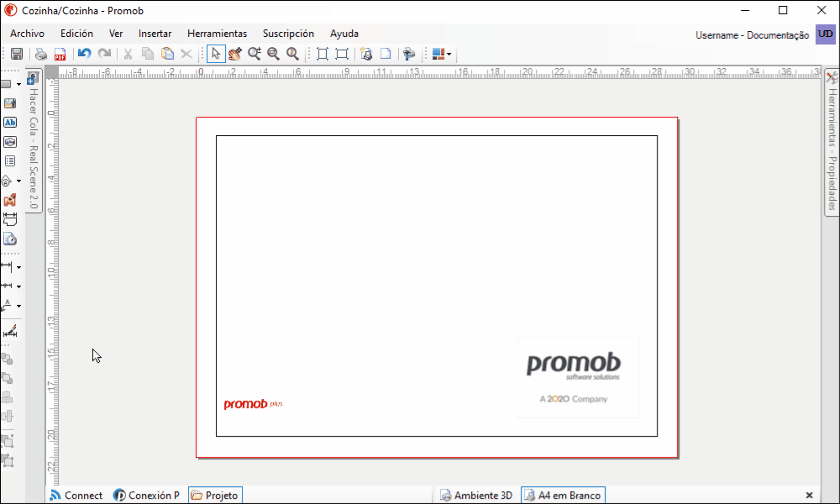Select the A4 em Branco tab
This screenshot has width=840, height=504.
click(x=563, y=496)
